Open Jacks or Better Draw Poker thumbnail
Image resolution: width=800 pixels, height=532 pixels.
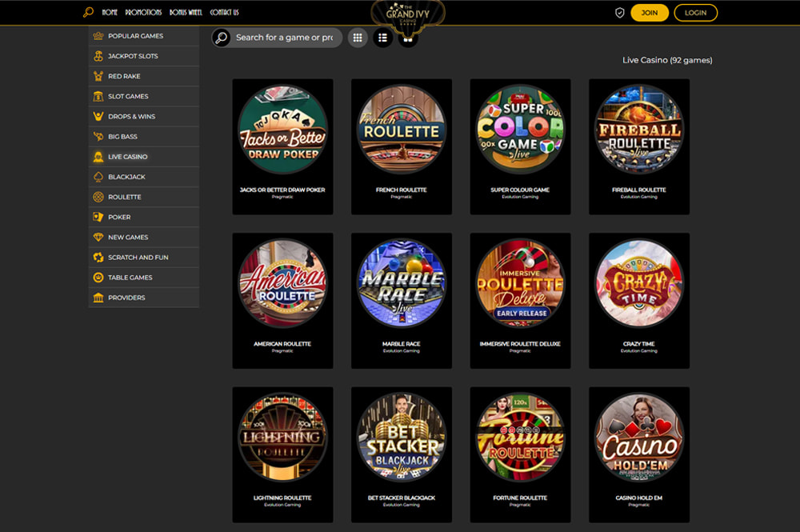282,130
